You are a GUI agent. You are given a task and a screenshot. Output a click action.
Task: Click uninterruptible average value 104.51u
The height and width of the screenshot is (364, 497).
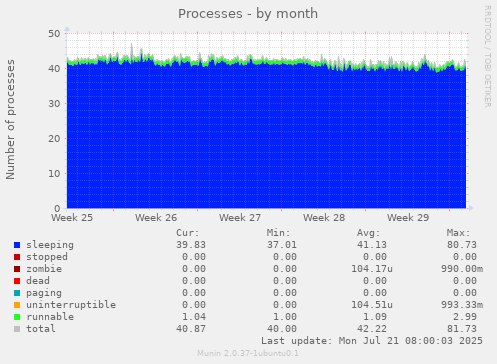[372, 305]
